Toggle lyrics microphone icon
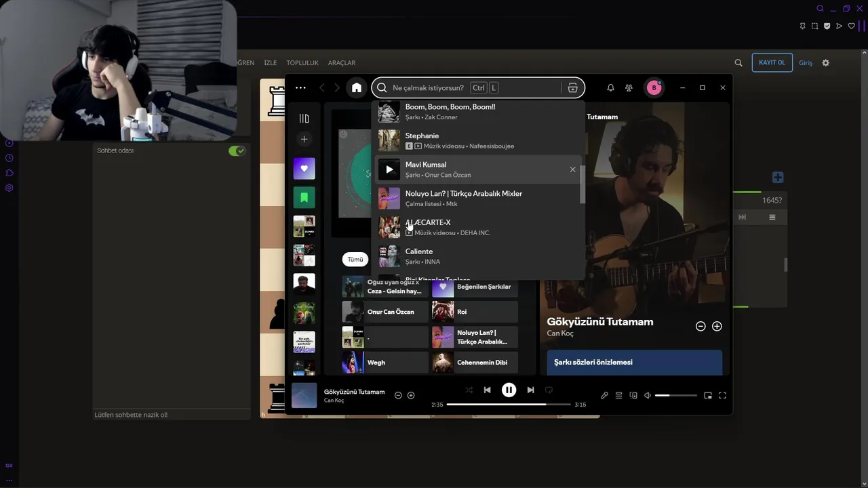This screenshot has width=868, height=488. (604, 395)
